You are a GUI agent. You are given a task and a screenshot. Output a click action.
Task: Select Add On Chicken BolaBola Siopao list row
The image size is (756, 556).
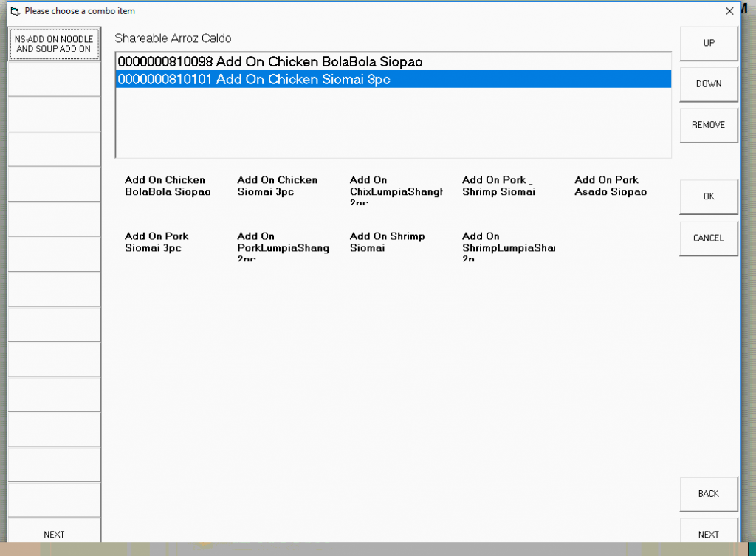pyautogui.click(x=393, y=62)
